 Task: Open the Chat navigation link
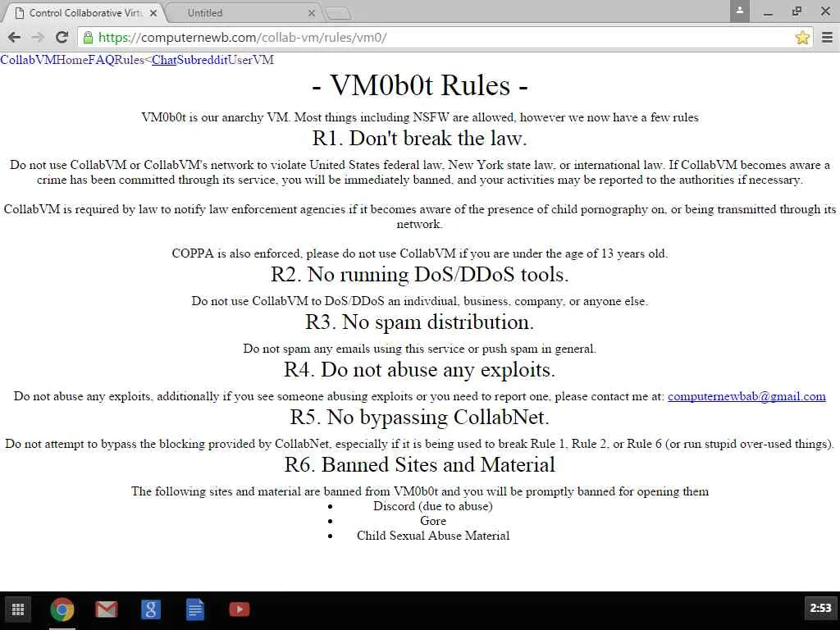pos(164,59)
